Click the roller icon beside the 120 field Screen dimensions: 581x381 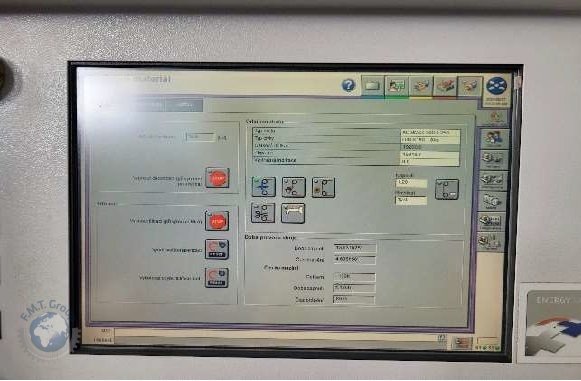tap(447, 189)
